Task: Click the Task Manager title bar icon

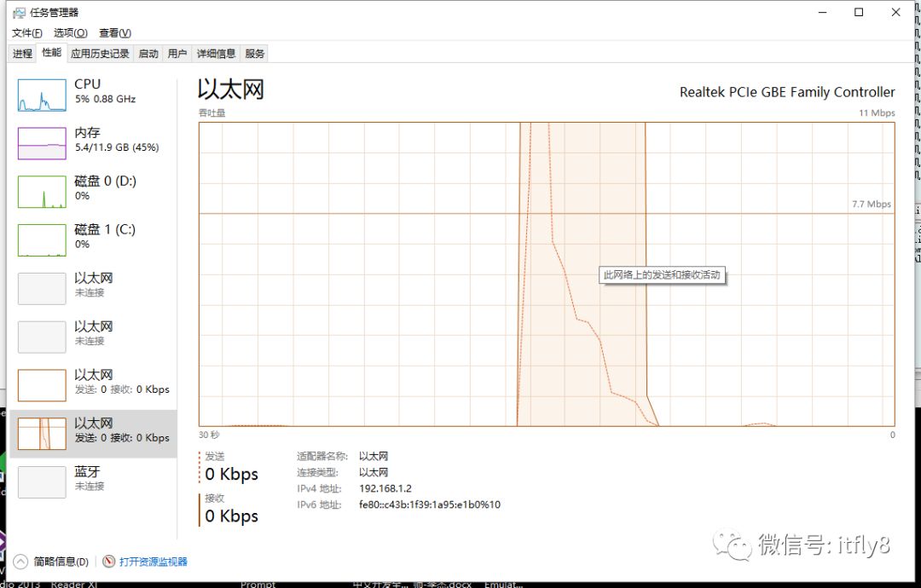Action: pos(19,12)
